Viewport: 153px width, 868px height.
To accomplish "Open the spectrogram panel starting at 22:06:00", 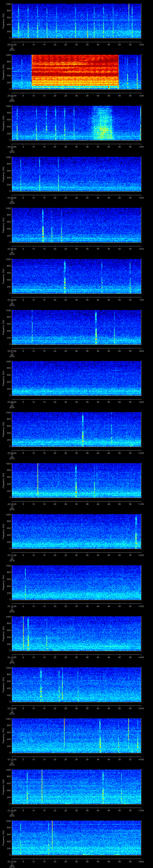I will click(x=77, y=276).
